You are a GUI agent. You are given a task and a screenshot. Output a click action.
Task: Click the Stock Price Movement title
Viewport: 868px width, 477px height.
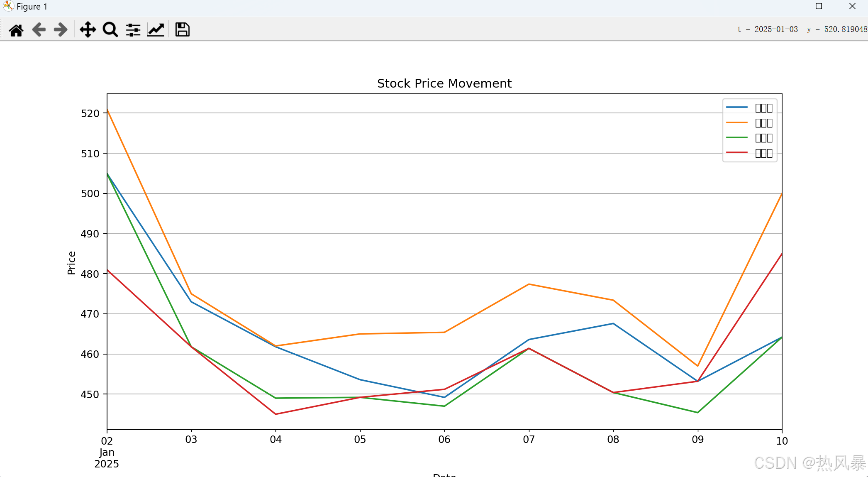click(x=444, y=83)
